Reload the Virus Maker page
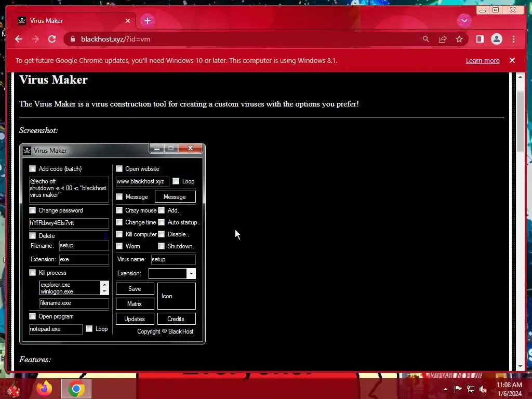The height and width of the screenshot is (399, 532). point(52,39)
